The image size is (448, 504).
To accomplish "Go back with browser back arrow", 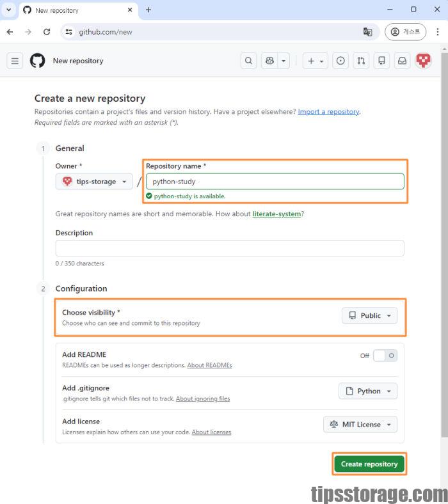I will [10, 32].
